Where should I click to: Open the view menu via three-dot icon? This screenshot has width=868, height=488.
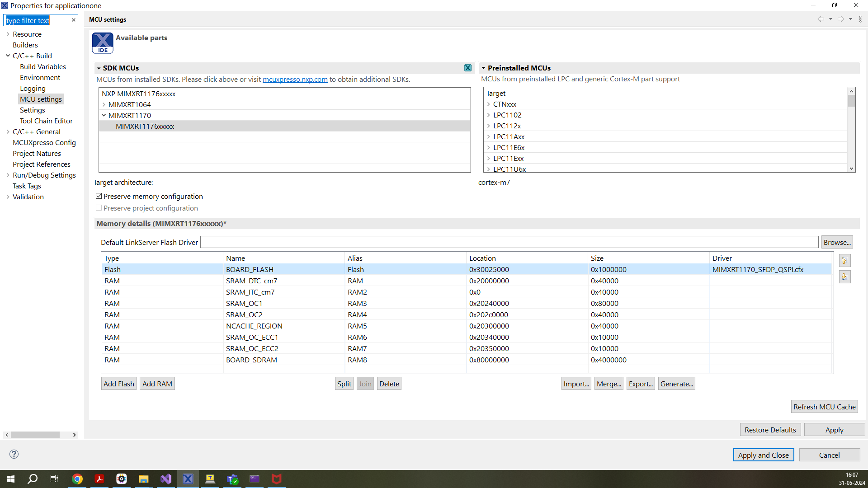861,19
